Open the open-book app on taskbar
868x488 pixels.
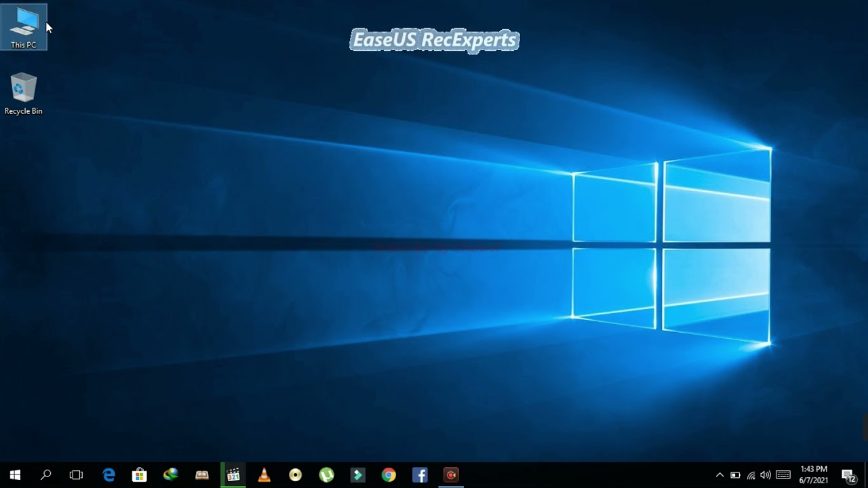pyautogui.click(x=202, y=475)
